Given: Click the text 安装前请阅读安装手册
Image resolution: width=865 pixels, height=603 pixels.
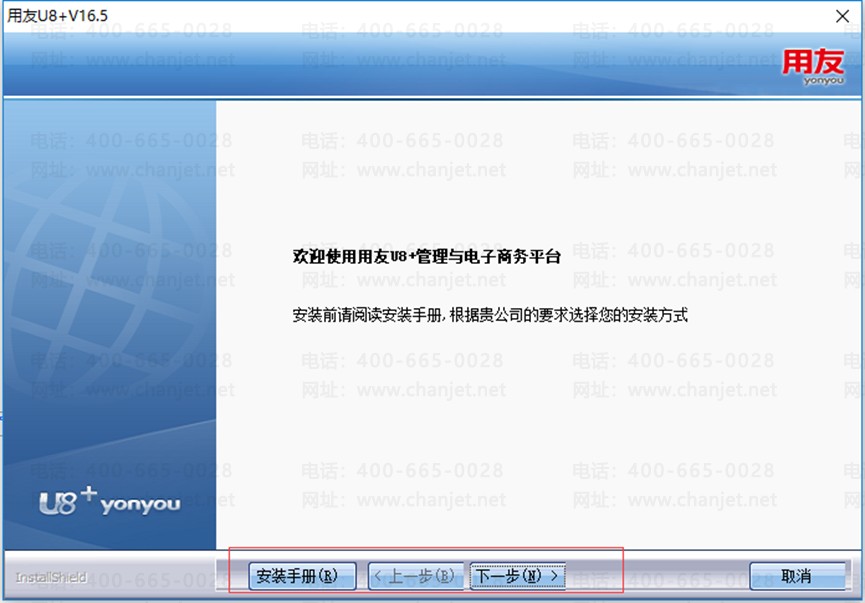Looking at the screenshot, I should (367, 315).
